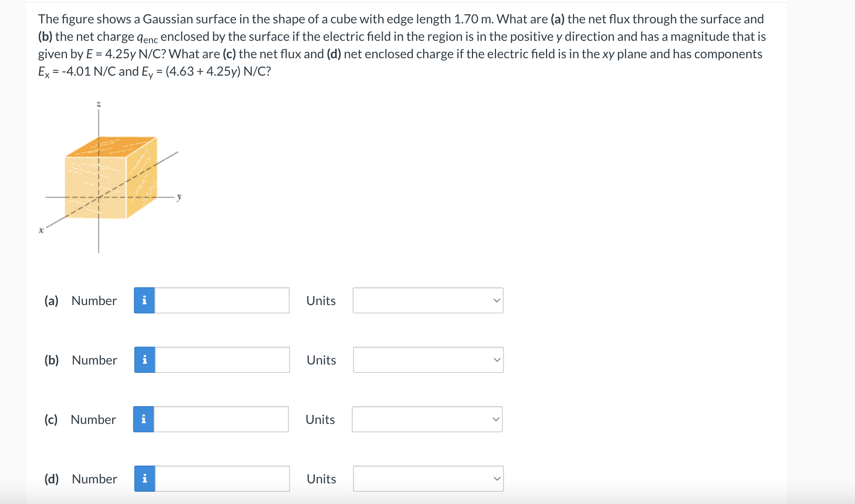Click the chevron on the part (d) Units box
Viewport: 855px width, 504px height.
tap(496, 479)
